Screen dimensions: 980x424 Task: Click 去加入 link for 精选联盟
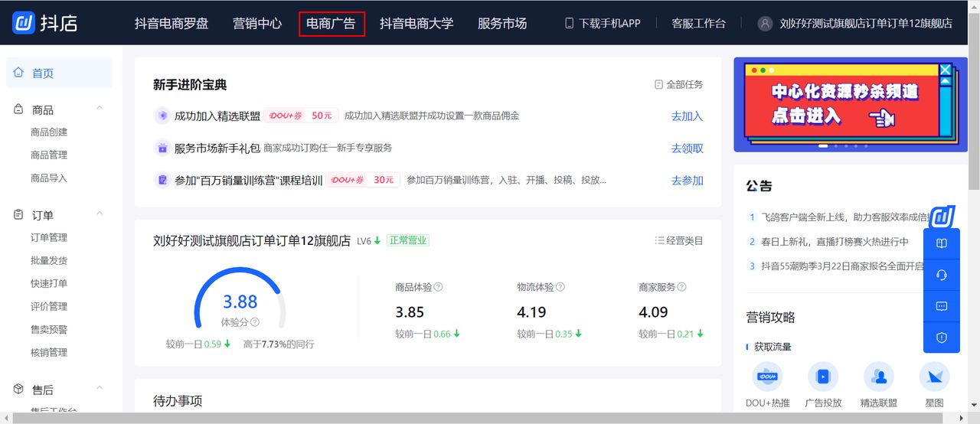click(687, 116)
